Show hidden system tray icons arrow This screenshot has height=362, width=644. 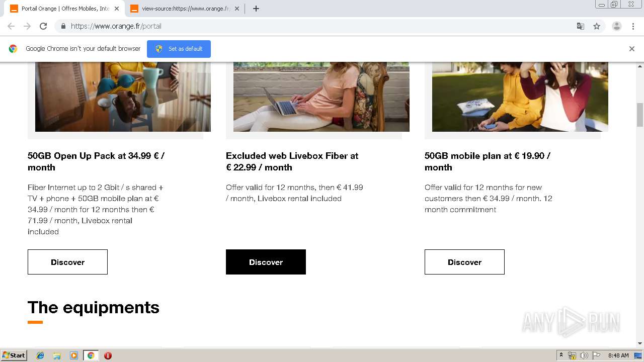(x=561, y=355)
